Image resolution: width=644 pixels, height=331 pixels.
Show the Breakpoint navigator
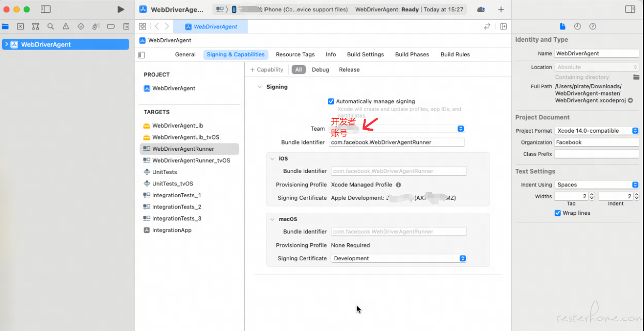(111, 26)
